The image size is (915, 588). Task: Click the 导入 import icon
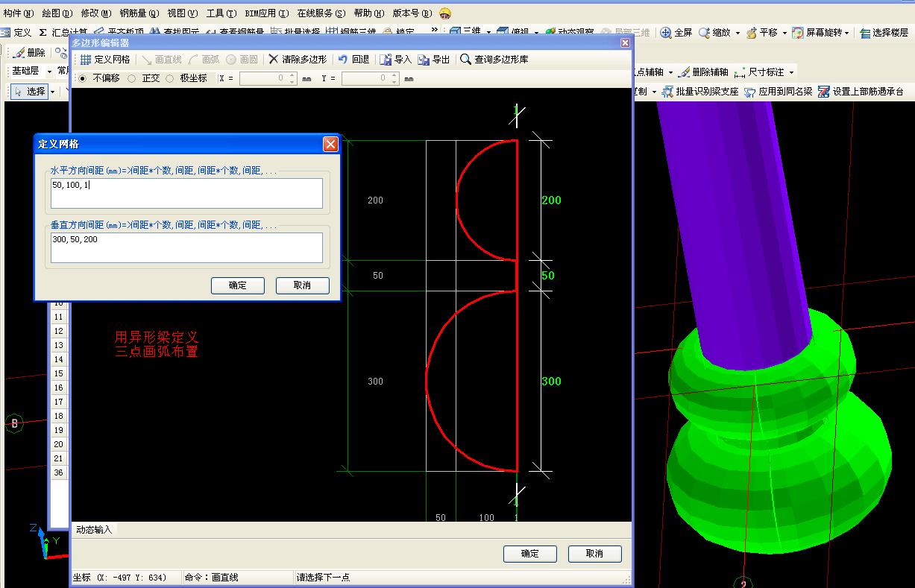[x=386, y=60]
